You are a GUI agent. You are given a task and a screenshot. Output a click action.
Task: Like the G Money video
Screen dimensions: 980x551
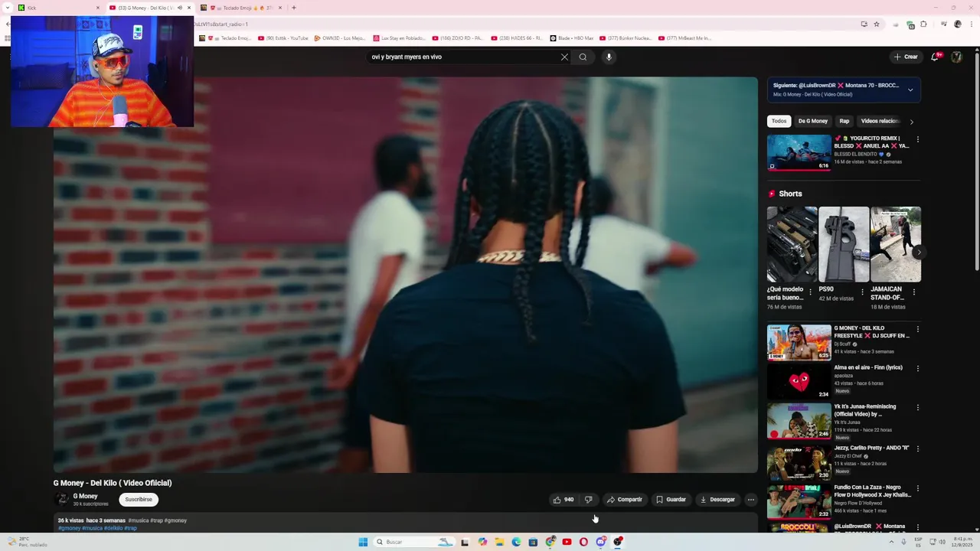[563, 500]
